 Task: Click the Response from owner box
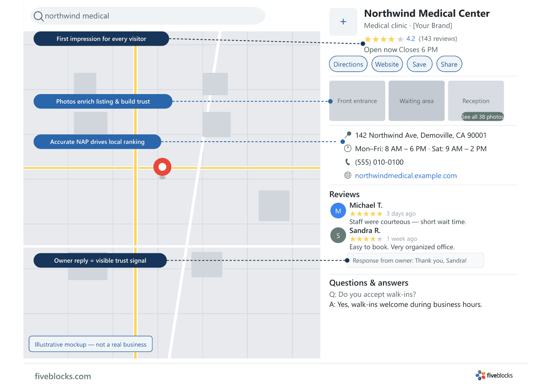tap(415, 261)
